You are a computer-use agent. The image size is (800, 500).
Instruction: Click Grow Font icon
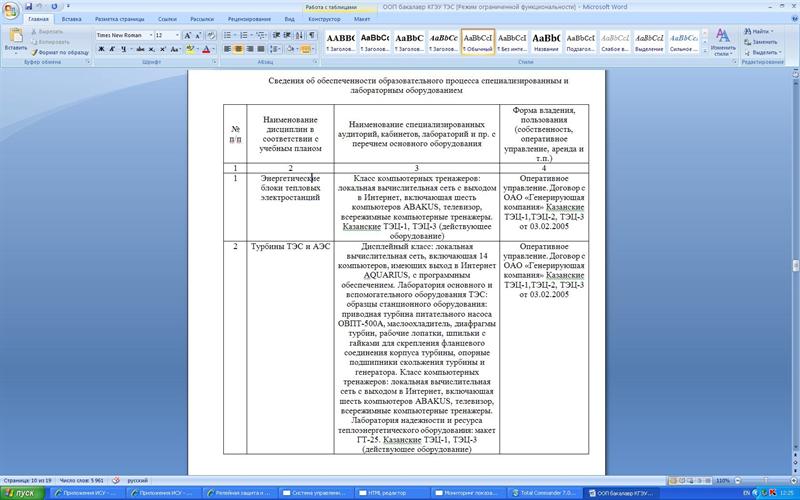[189, 35]
